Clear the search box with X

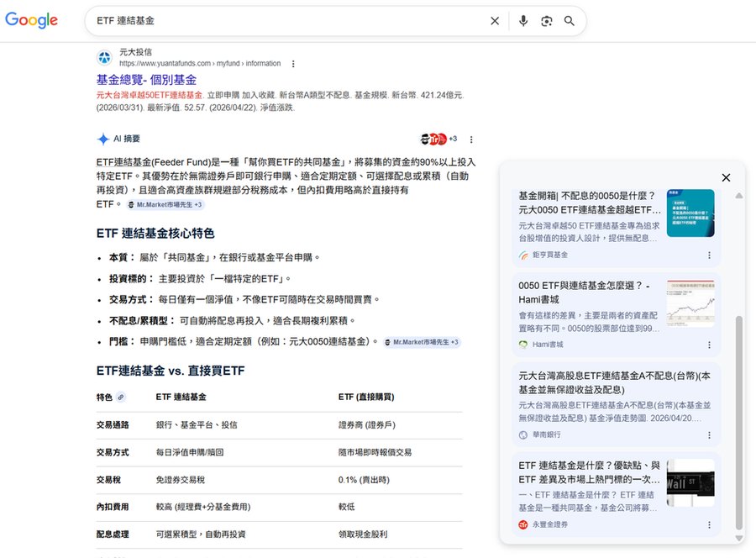(495, 21)
